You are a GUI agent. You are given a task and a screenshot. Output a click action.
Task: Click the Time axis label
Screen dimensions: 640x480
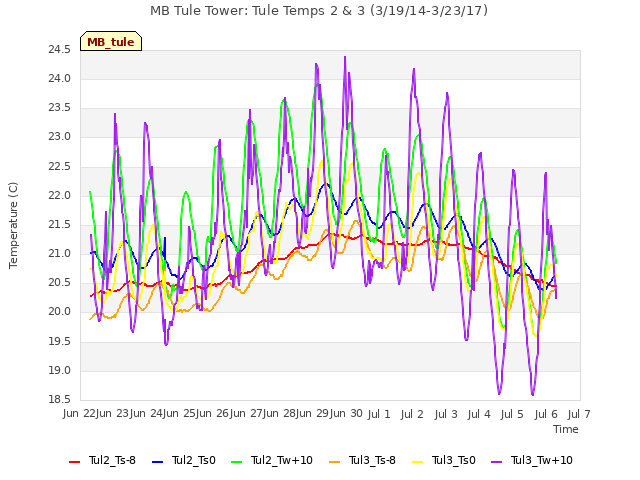pyautogui.click(x=566, y=429)
